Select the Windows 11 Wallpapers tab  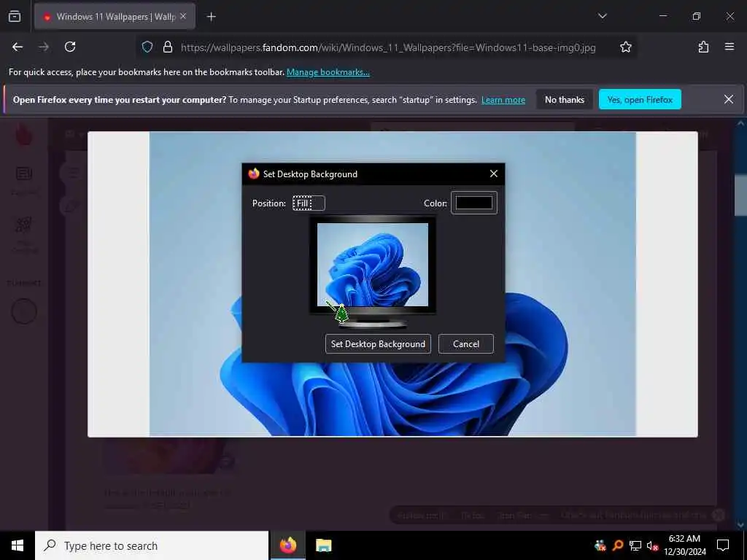point(115,17)
